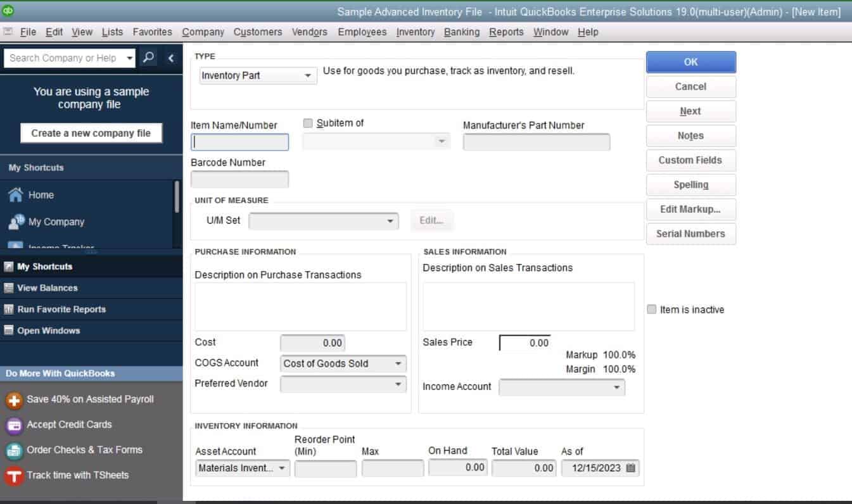
Task: Click the Max quantity field
Action: (393, 469)
